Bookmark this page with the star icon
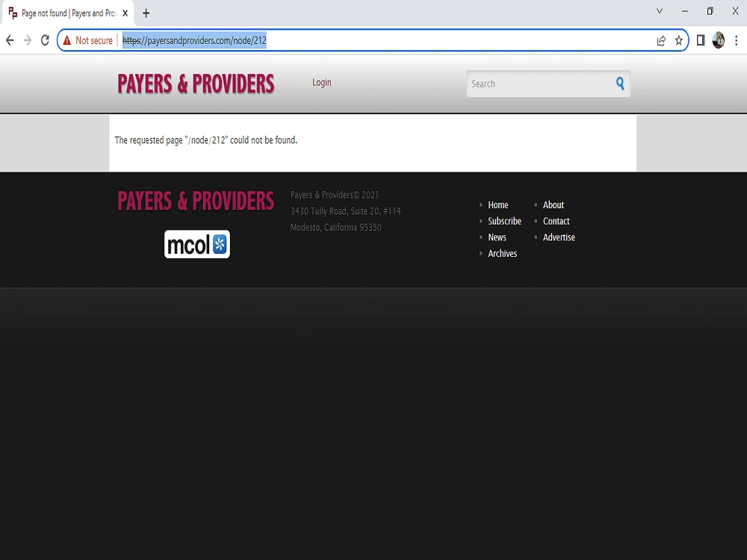Image resolution: width=747 pixels, height=560 pixels. (x=679, y=40)
